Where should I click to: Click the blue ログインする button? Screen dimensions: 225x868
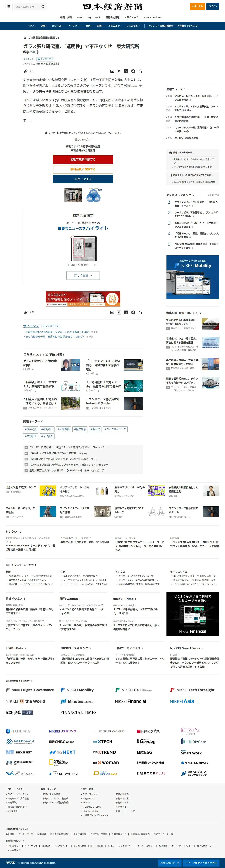(83, 179)
